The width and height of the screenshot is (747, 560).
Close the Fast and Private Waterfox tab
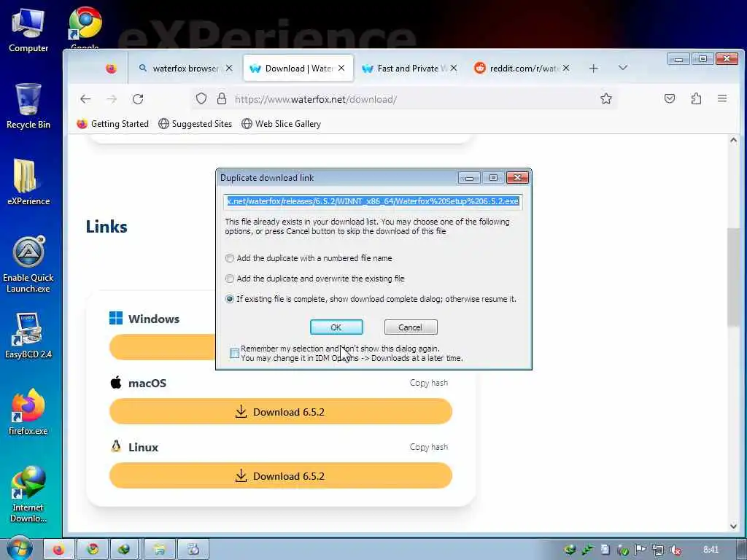coord(454,68)
